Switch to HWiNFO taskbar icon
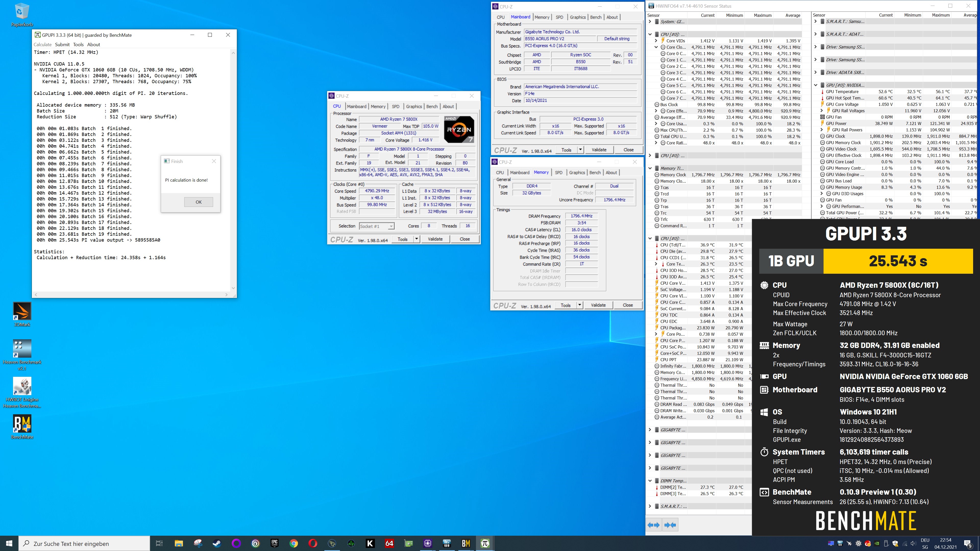The width and height of the screenshot is (980, 551). (x=447, y=543)
